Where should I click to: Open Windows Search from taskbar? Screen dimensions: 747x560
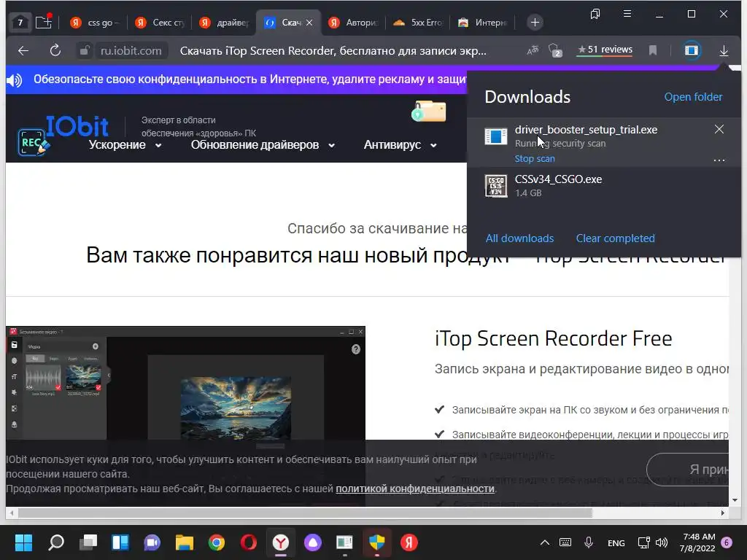56,542
